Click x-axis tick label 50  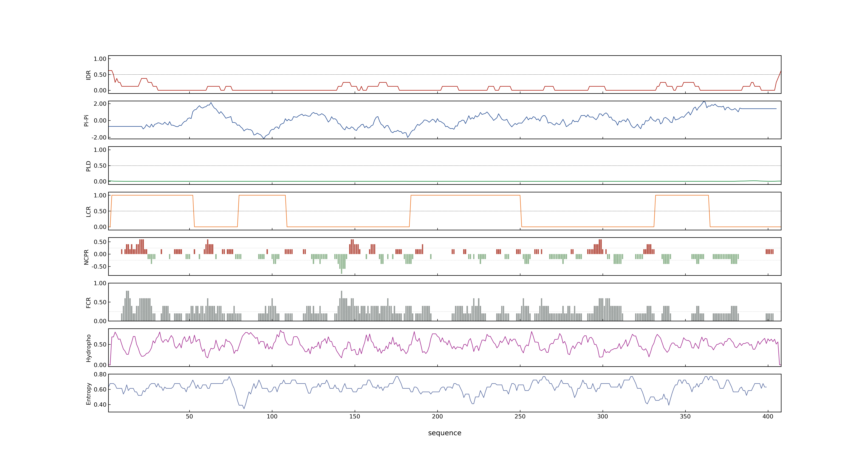[189, 416]
